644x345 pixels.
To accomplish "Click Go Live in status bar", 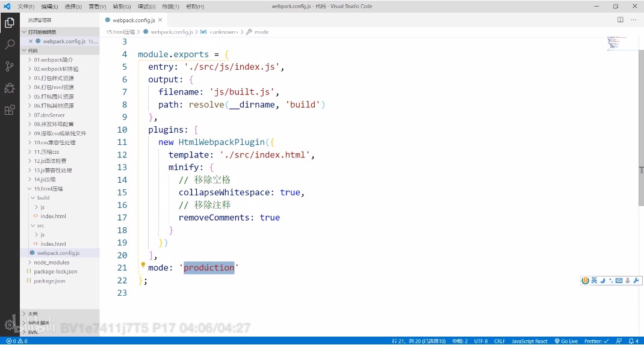I will (566, 341).
